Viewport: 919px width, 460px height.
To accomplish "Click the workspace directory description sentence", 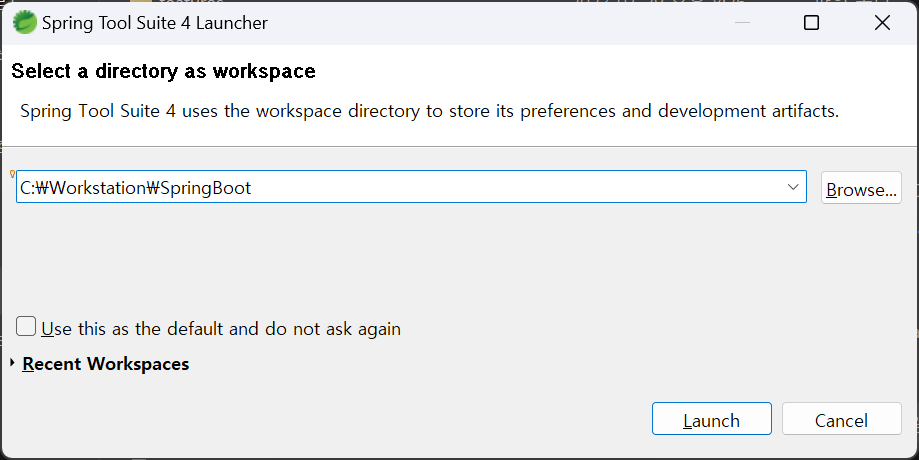I will point(430,111).
